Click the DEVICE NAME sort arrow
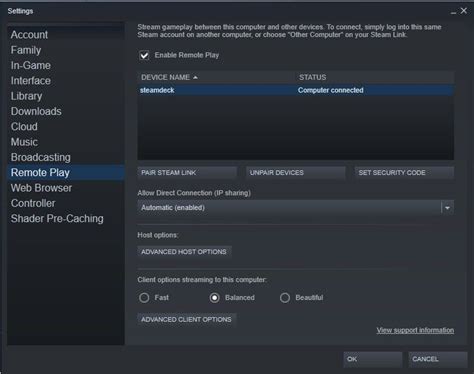474x374 pixels. (x=195, y=78)
